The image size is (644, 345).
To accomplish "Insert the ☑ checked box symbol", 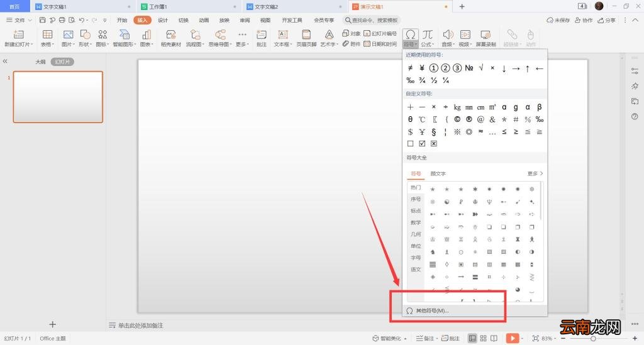I will (x=422, y=143).
